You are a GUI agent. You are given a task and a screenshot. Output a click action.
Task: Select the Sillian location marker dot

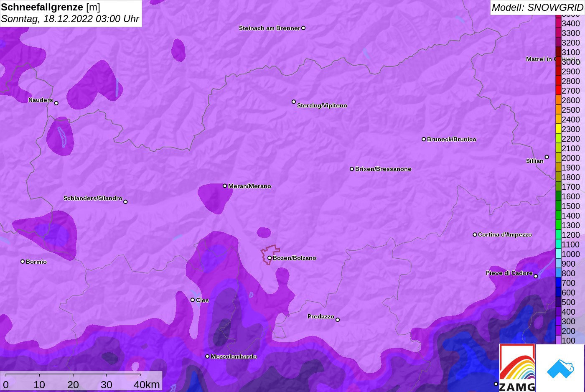[x=547, y=157]
